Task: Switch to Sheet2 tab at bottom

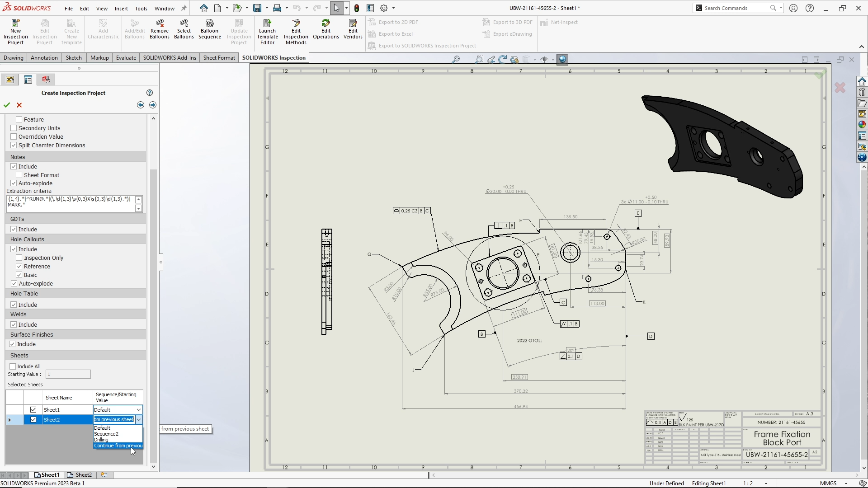Action: (x=80, y=475)
